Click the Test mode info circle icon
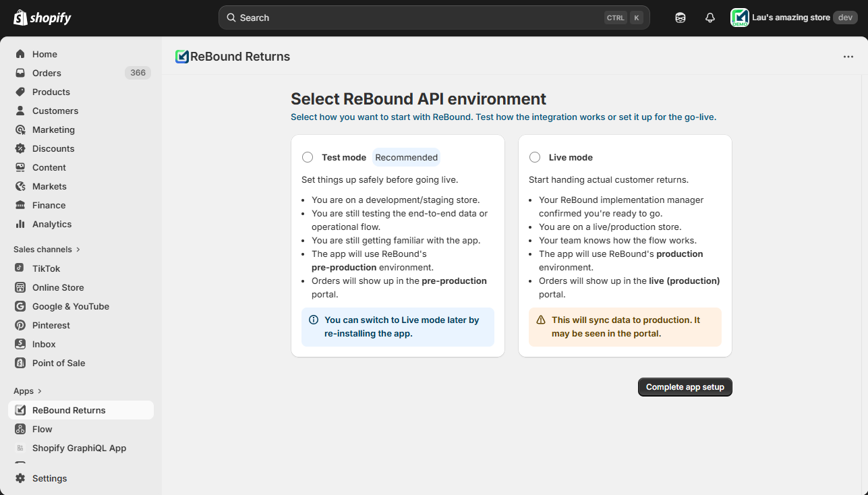868x495 pixels. [x=314, y=320]
